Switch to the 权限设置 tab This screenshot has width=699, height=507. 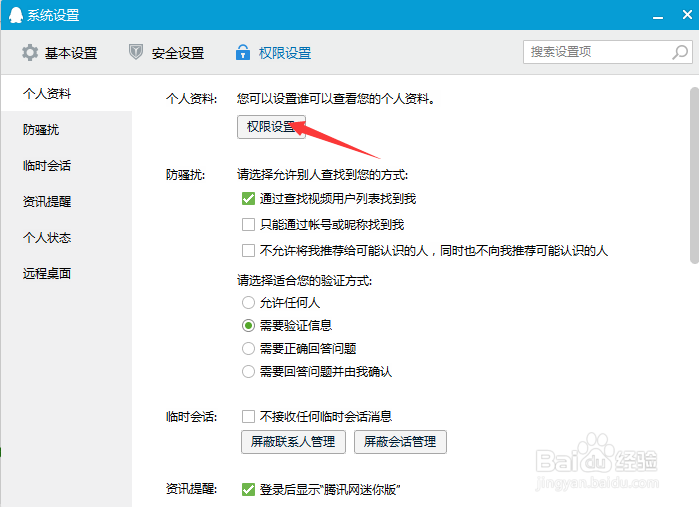[273, 53]
